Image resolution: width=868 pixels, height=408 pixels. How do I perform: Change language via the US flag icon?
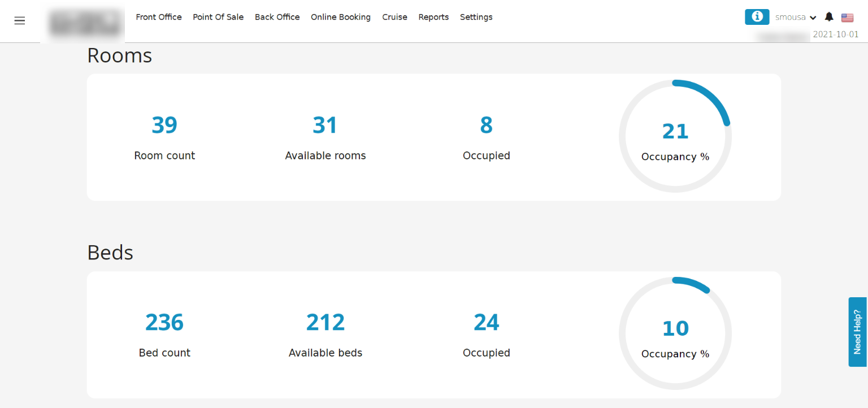(x=847, y=18)
